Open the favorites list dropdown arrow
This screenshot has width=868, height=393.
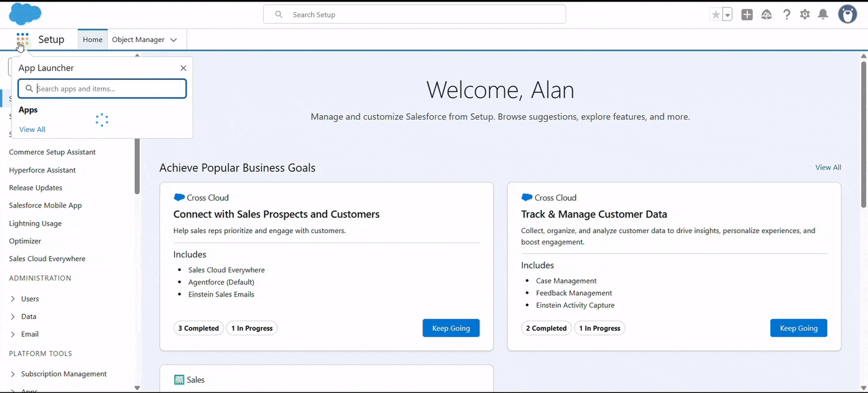728,15
